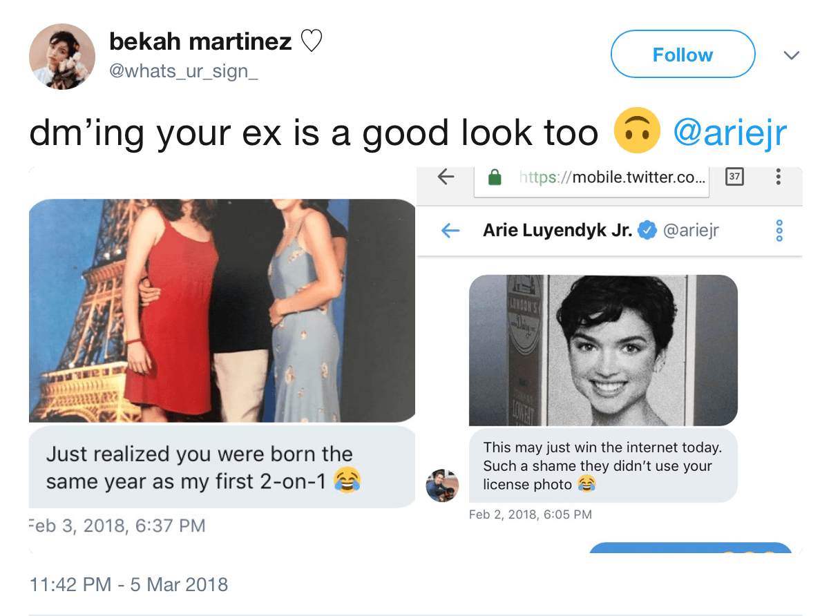Click the green padlock security icon
Viewport: 840px width, 616px height.
point(495,178)
